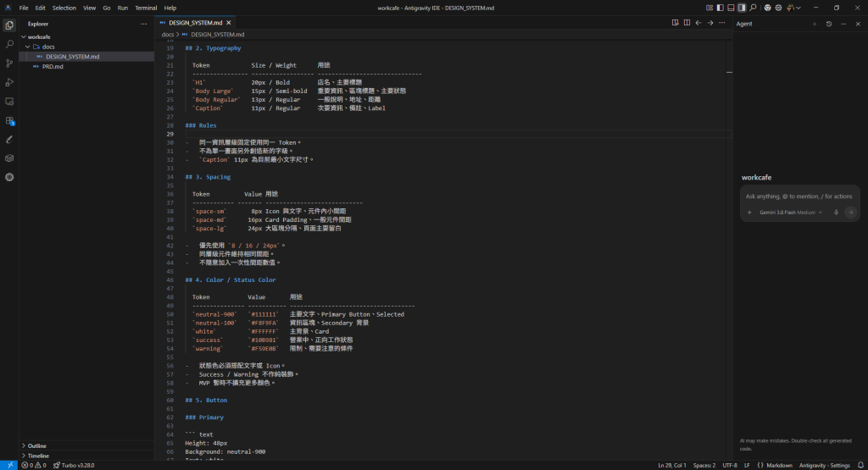
Task: Change end of line via LF
Action: pyautogui.click(x=747, y=466)
